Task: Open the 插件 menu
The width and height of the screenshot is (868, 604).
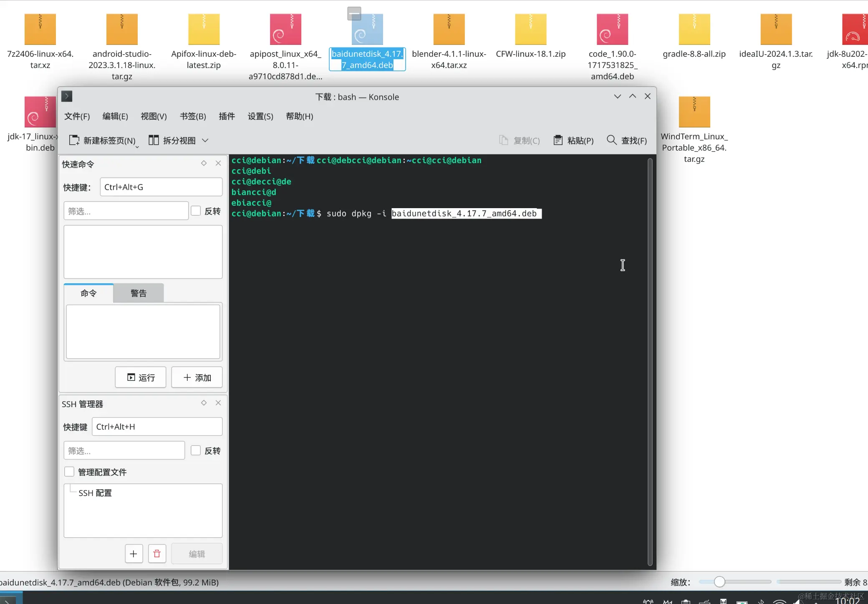Action: click(227, 116)
